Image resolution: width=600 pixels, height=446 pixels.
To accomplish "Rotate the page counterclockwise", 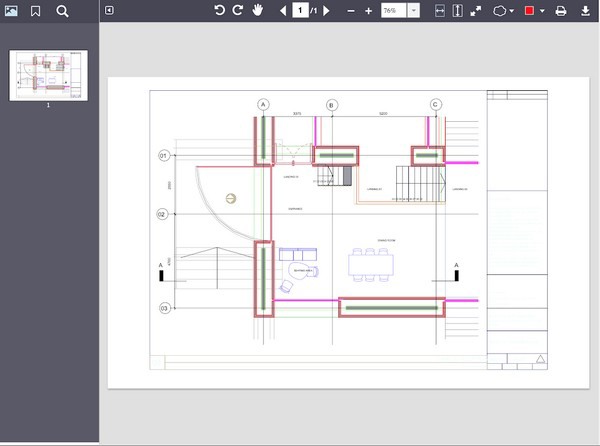I will pos(220,11).
